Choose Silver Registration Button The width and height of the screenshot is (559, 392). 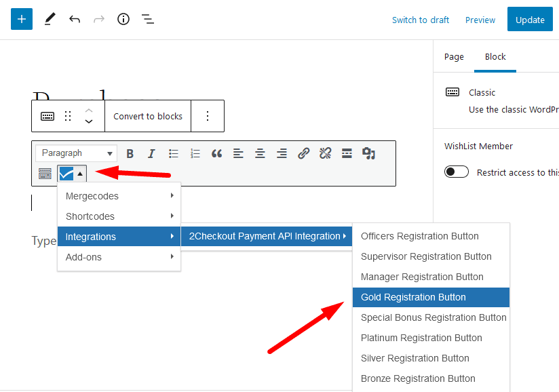[431, 358]
